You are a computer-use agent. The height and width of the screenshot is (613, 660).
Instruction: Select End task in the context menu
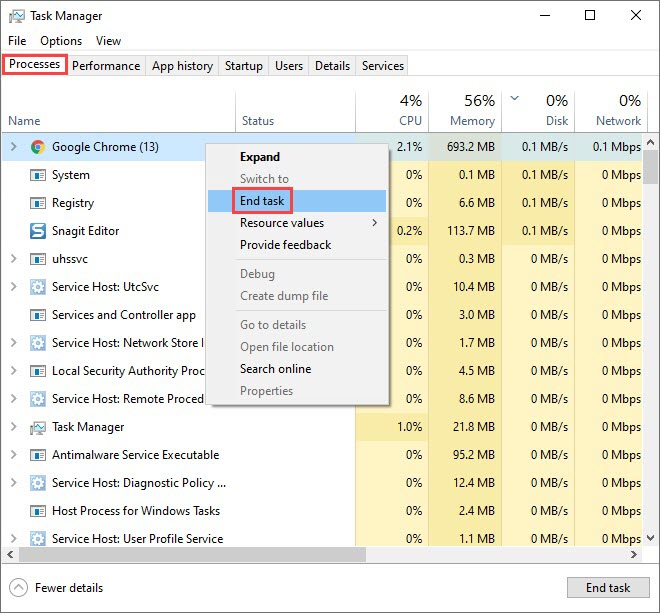coord(262,201)
